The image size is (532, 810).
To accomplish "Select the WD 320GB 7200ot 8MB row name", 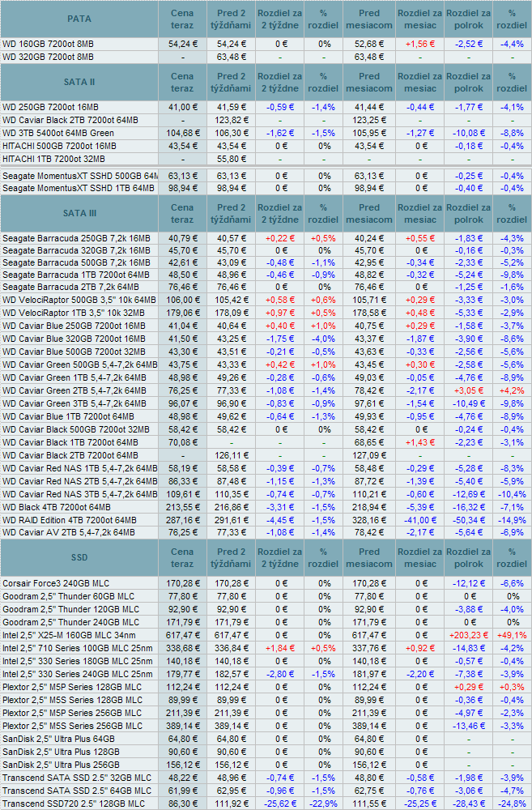I will pos(48,57).
